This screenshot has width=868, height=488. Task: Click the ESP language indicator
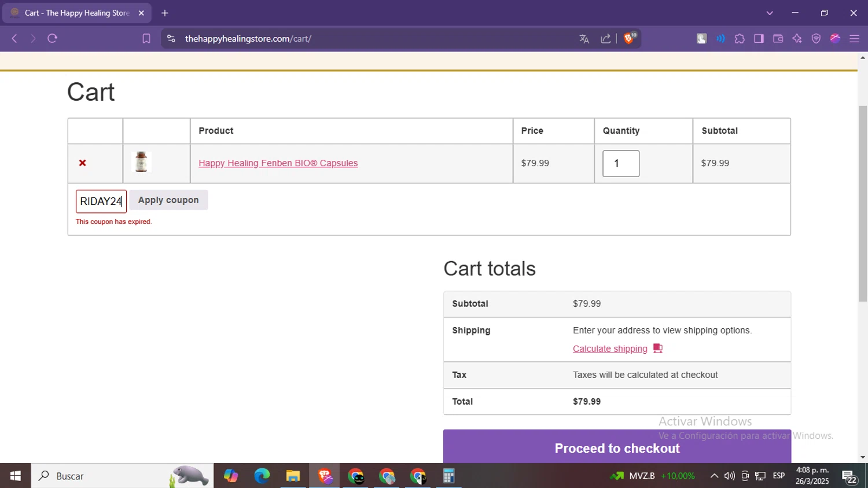[779, 476]
